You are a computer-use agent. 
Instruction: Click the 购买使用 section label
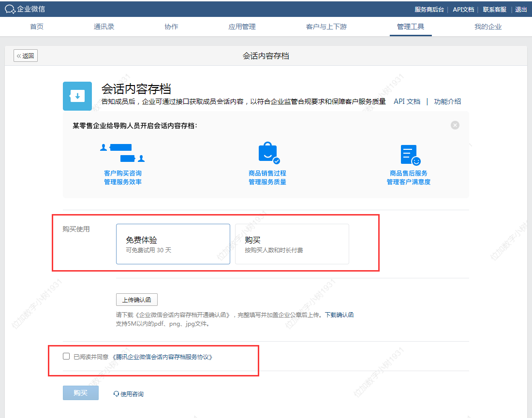pyautogui.click(x=76, y=229)
